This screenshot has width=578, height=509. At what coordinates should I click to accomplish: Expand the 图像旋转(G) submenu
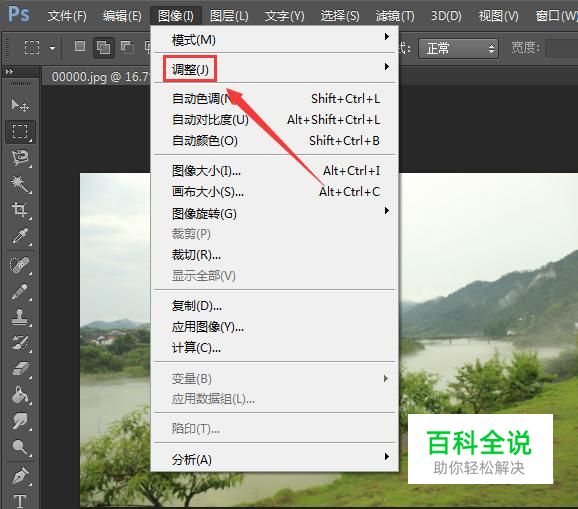(x=275, y=213)
